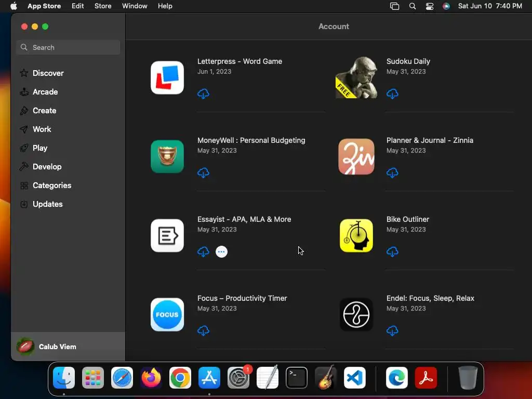Viewport: 532px width, 399px height.
Task: Open the Edit menu
Action: pos(78,6)
